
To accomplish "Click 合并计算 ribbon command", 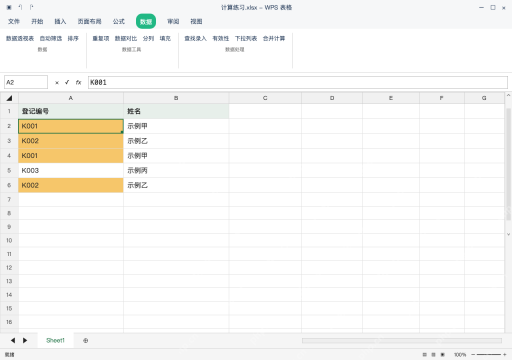I will [x=274, y=38].
